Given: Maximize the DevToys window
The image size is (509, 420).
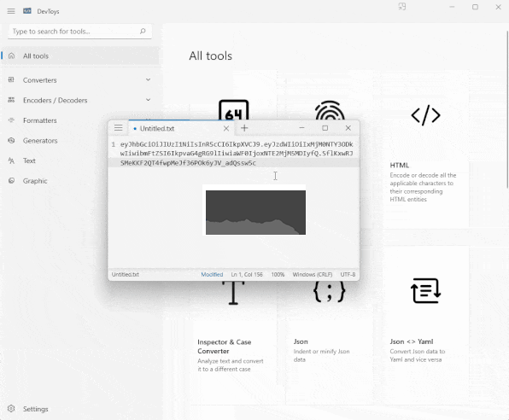Looking at the screenshot, I should [x=475, y=7].
